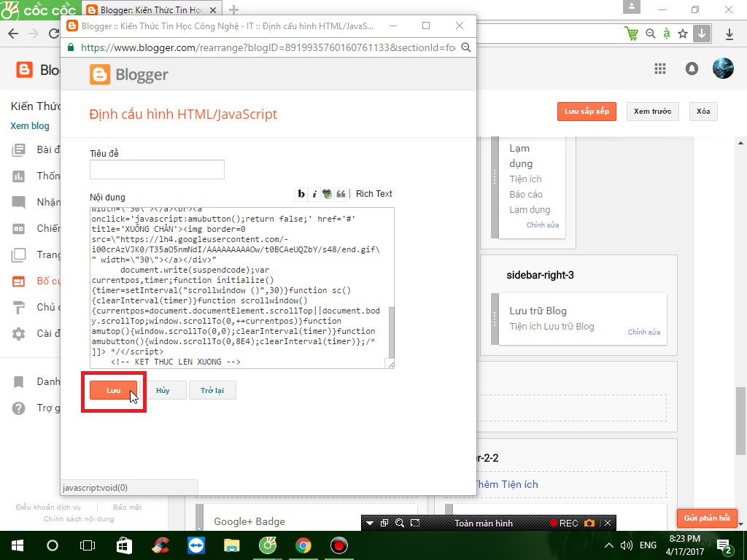Image resolution: width=747 pixels, height=560 pixels.
Task: Open the account profile avatar
Action: tap(723, 68)
